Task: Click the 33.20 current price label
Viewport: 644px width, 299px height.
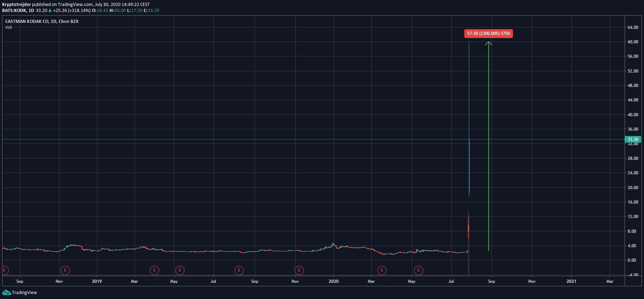Action: point(633,139)
